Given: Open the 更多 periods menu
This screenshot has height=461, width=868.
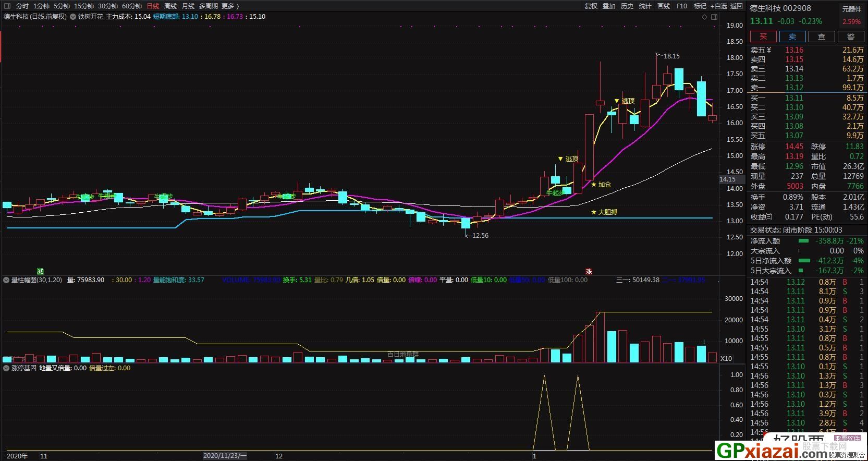Looking at the screenshot, I should (230, 6).
